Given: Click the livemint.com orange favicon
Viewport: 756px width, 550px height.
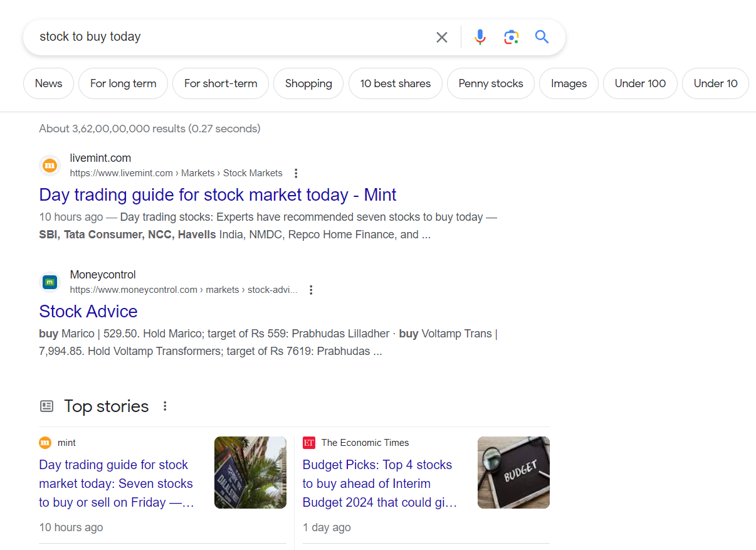Looking at the screenshot, I should 50,166.
